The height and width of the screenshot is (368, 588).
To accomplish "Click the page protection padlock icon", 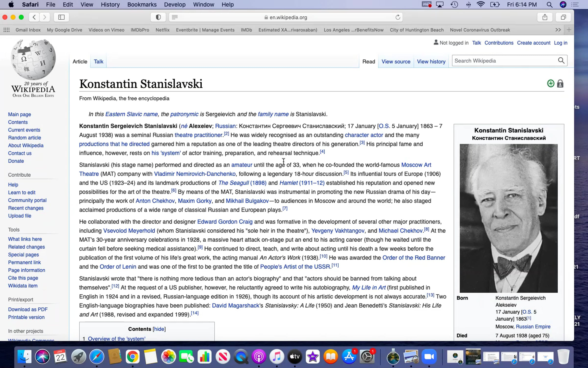I will [560, 84].
